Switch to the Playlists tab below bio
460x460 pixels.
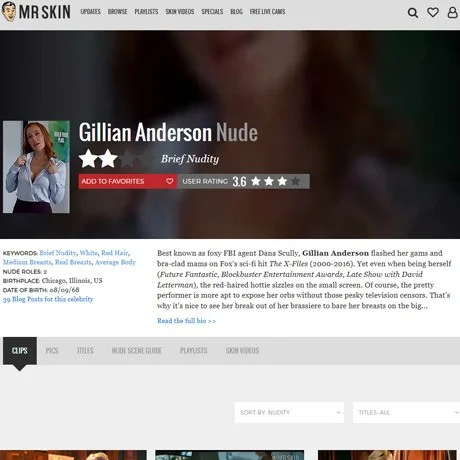[x=194, y=351]
